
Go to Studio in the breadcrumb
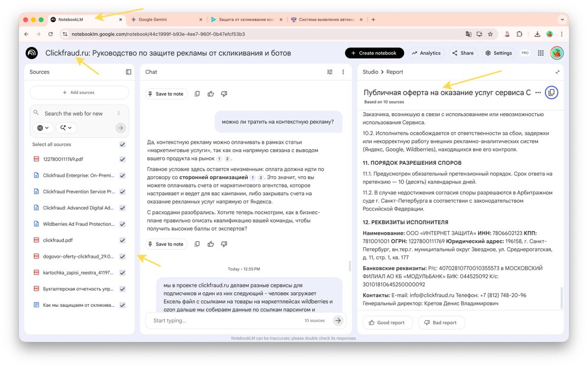[370, 72]
